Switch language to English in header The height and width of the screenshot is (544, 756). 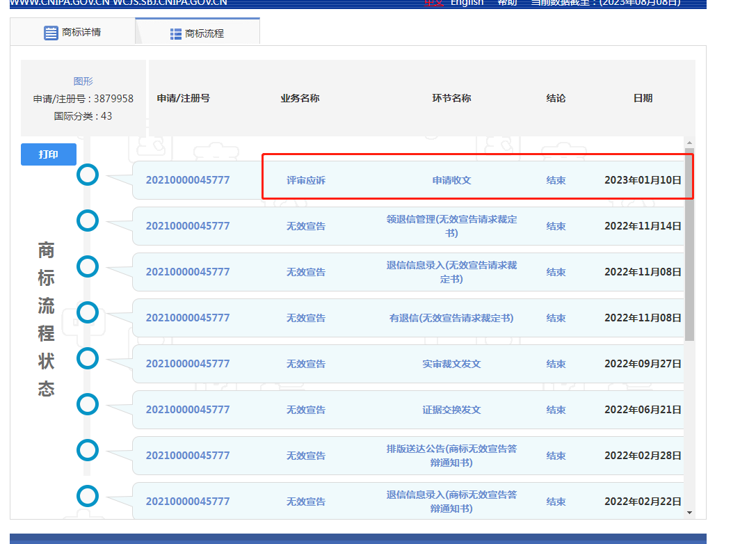[467, 3]
